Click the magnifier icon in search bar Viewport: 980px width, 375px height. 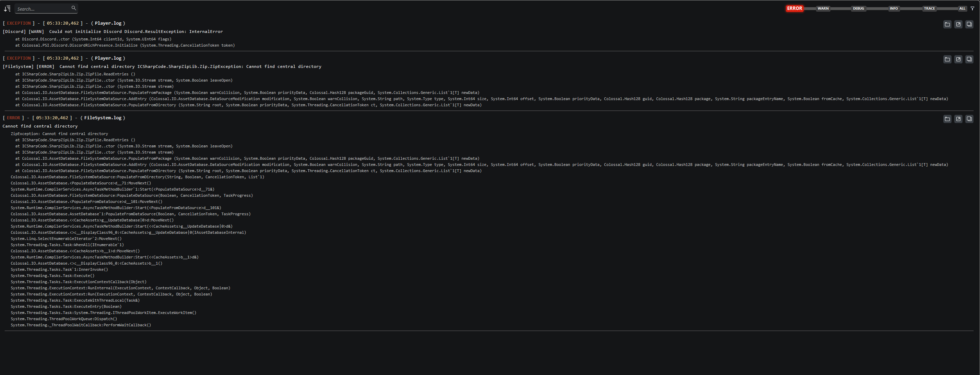click(x=74, y=8)
